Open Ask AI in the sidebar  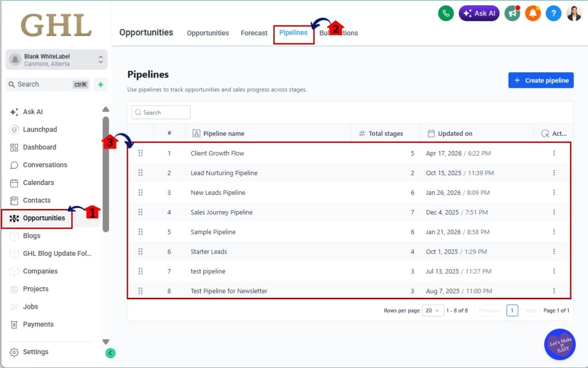click(x=33, y=112)
